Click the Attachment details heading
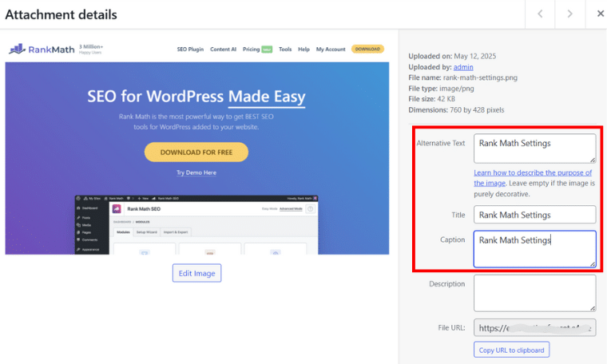Image resolution: width=607 pixels, height=364 pixels. click(61, 14)
